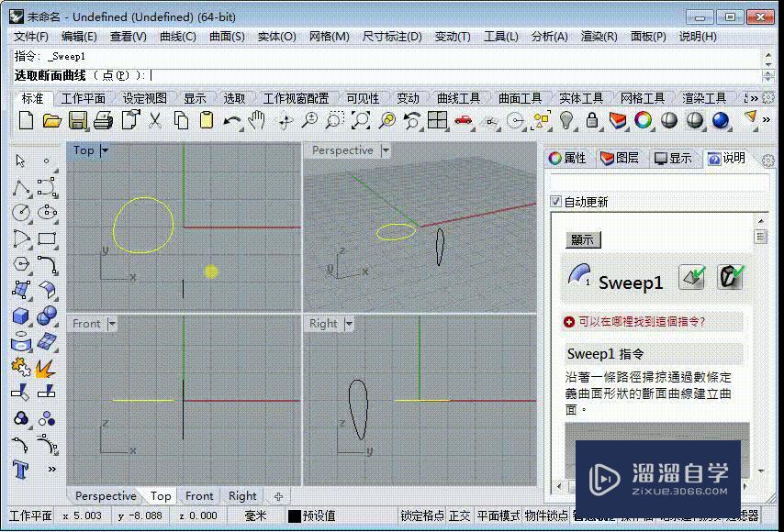Save the model with the floppy disk icon
The image size is (784, 532).
pyautogui.click(x=77, y=120)
